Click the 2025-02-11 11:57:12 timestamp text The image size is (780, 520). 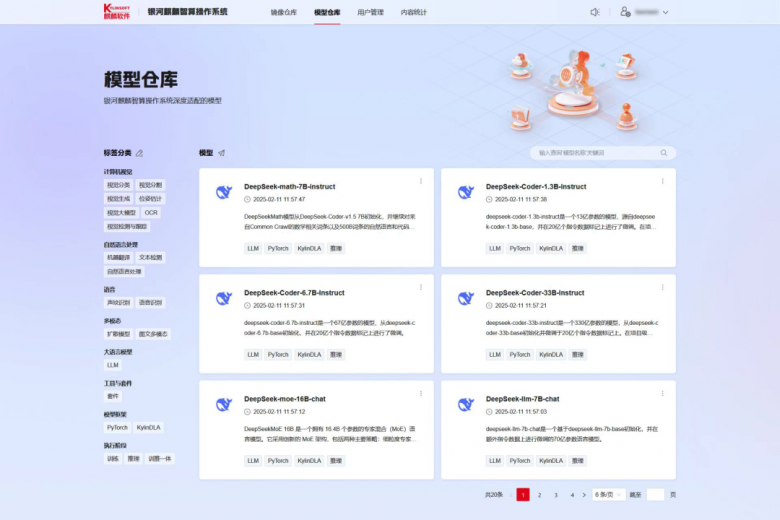tap(279, 412)
